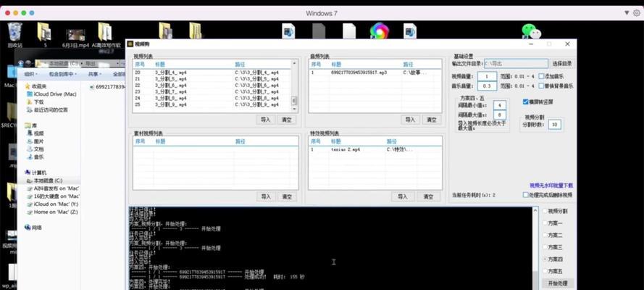Screen dimensions: 644x290
Task: Click the 清空 button under 视频列表
Action: pos(287,120)
